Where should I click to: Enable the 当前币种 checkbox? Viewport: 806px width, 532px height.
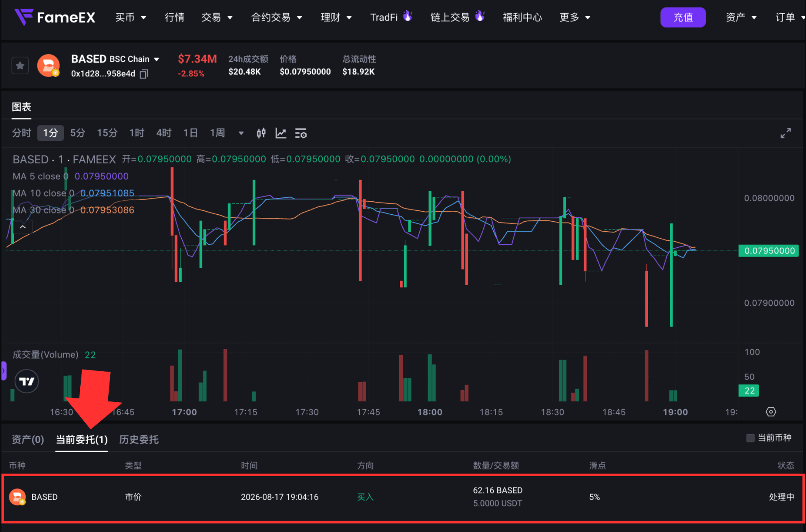tap(750, 438)
